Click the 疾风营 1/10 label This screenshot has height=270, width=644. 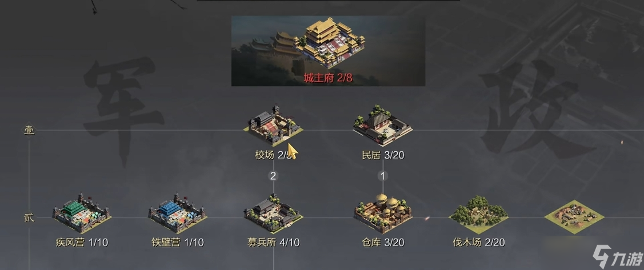(x=82, y=243)
